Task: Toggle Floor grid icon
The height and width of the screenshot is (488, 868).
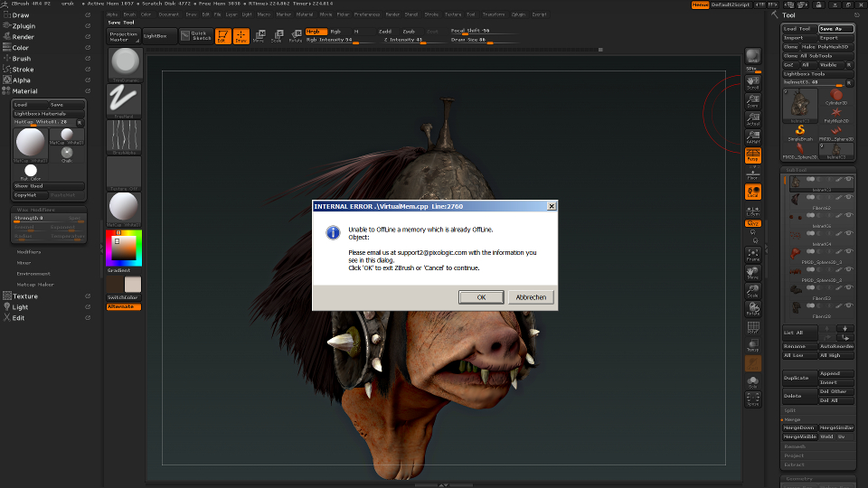Action: click(753, 174)
